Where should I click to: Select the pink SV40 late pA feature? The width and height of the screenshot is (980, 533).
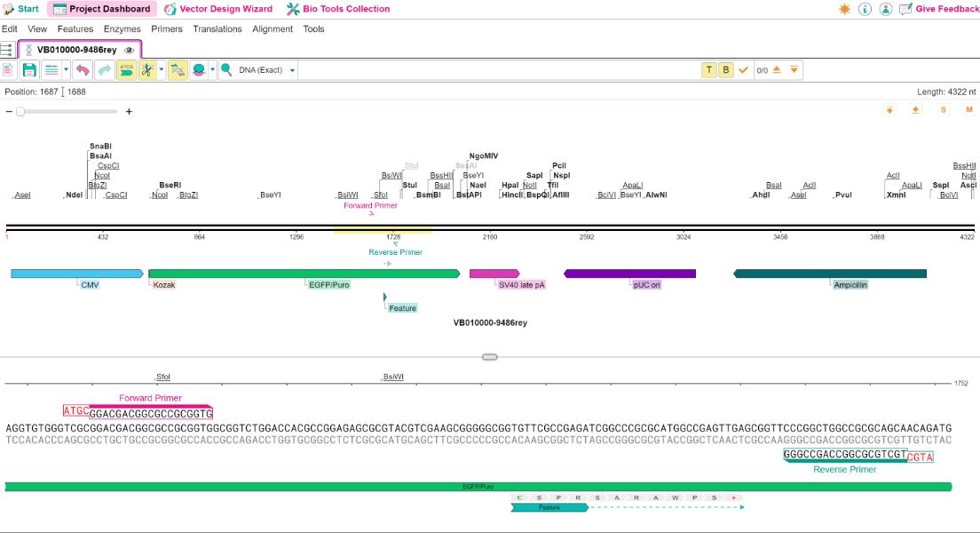pyautogui.click(x=494, y=274)
